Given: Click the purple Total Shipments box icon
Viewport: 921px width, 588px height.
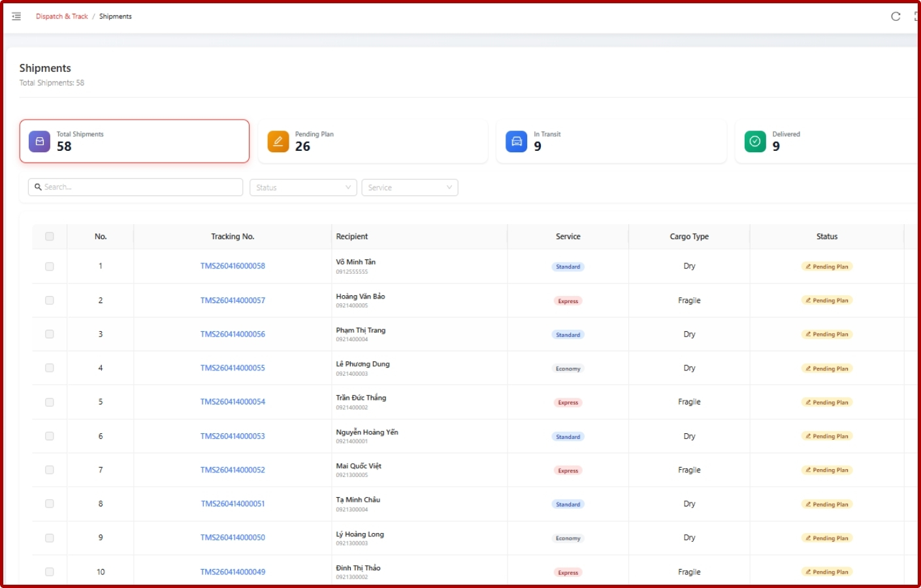Looking at the screenshot, I should click(x=39, y=141).
